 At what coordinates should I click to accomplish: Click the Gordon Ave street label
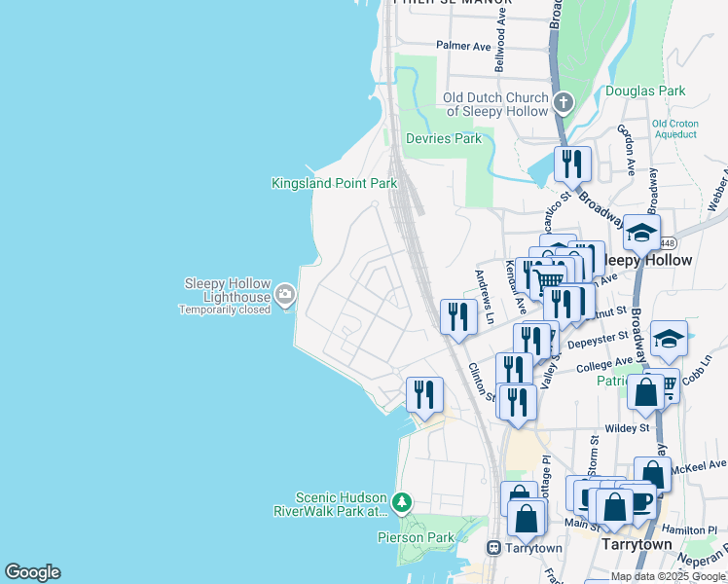pos(626,150)
